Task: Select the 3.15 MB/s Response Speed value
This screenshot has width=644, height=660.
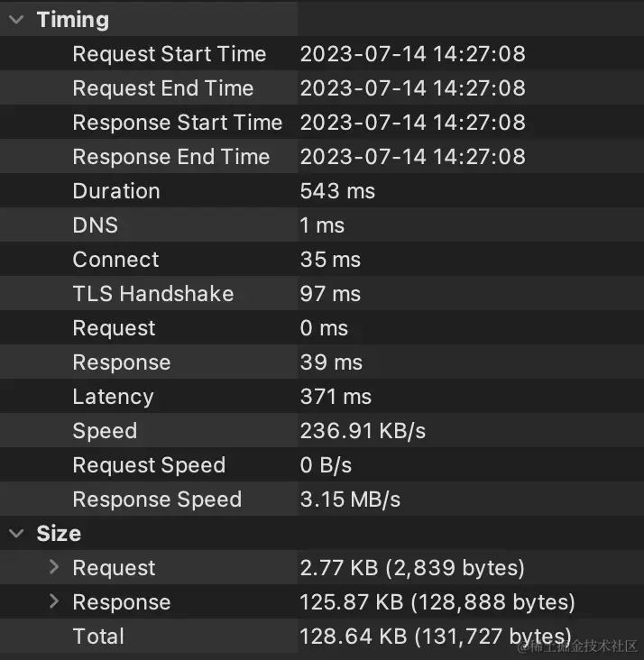Action: [350, 500]
